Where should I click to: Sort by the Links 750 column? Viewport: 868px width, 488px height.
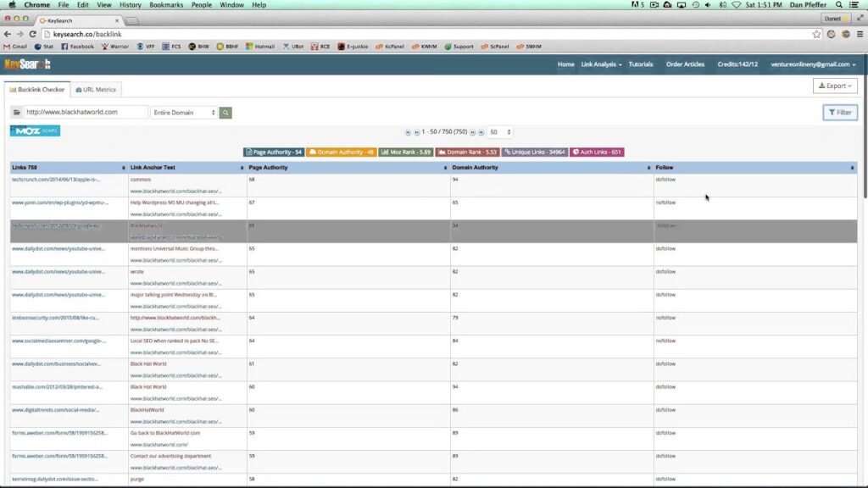tap(69, 168)
